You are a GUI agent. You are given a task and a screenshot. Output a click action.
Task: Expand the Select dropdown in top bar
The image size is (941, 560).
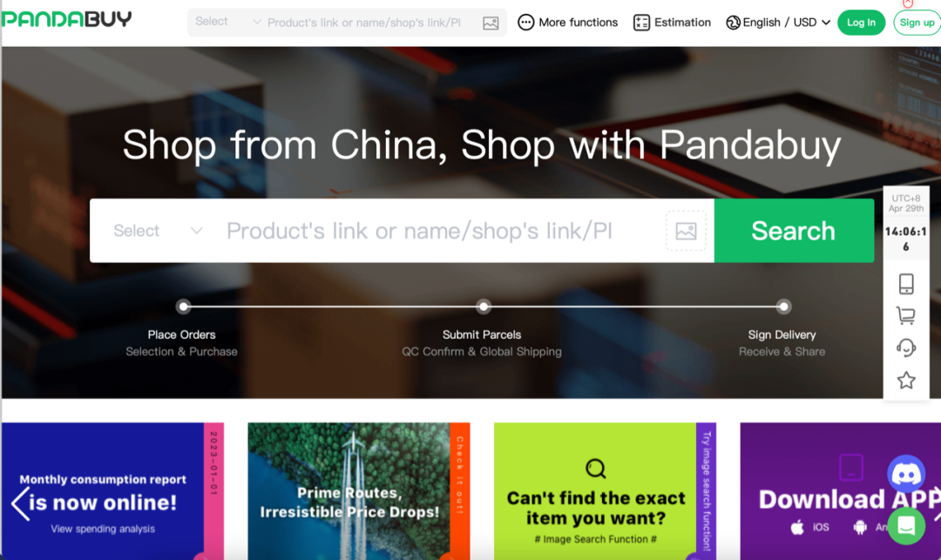(228, 22)
